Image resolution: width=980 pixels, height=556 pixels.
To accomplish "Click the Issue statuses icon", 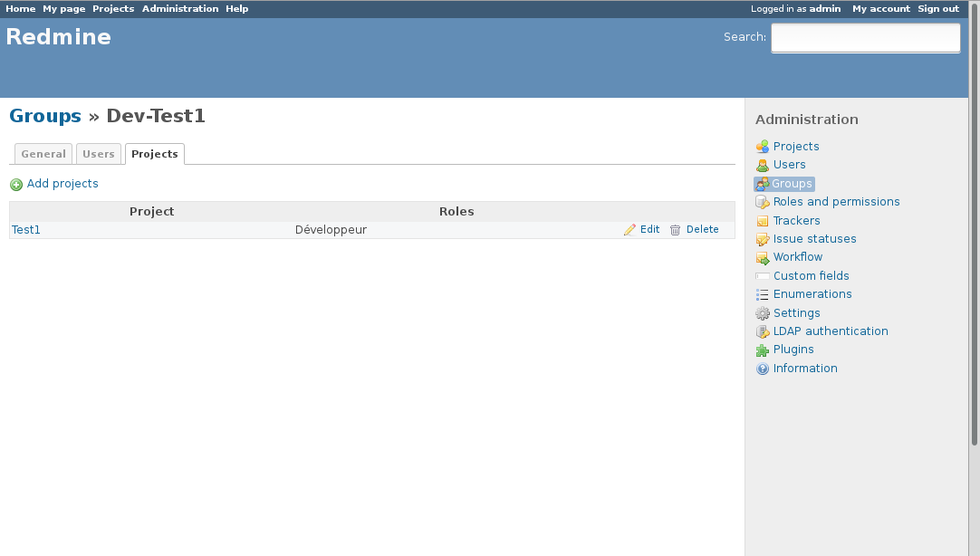I will tap(762, 239).
